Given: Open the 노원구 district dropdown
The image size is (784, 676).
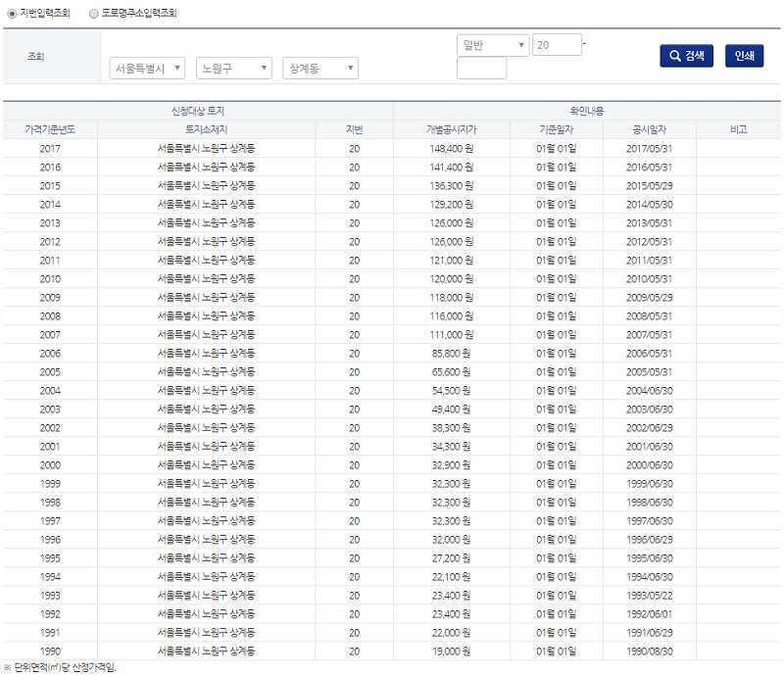Looking at the screenshot, I should tap(234, 68).
